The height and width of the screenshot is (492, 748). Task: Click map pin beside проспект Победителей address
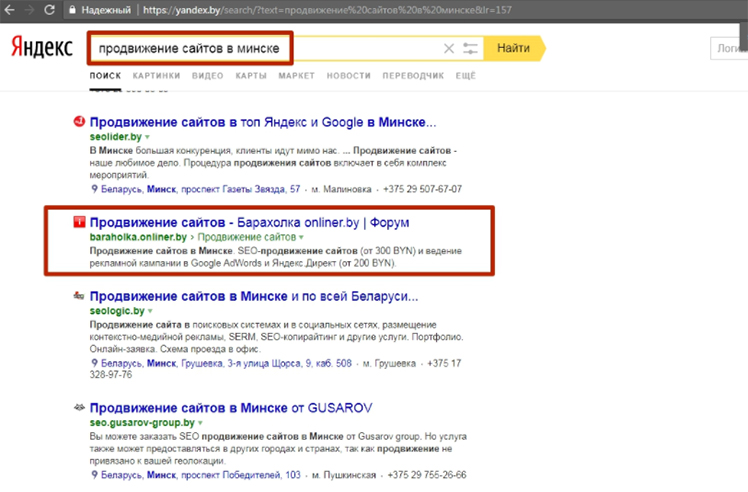[94, 475]
